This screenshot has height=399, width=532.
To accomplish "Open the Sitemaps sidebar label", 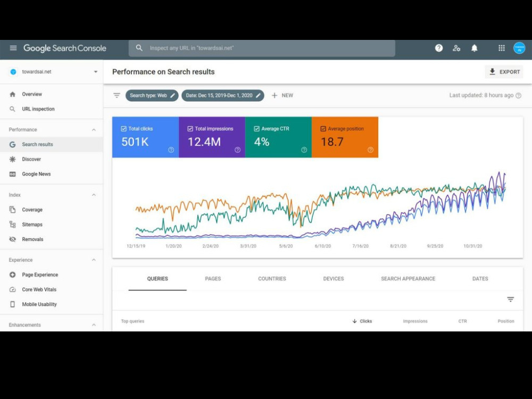I will click(32, 225).
